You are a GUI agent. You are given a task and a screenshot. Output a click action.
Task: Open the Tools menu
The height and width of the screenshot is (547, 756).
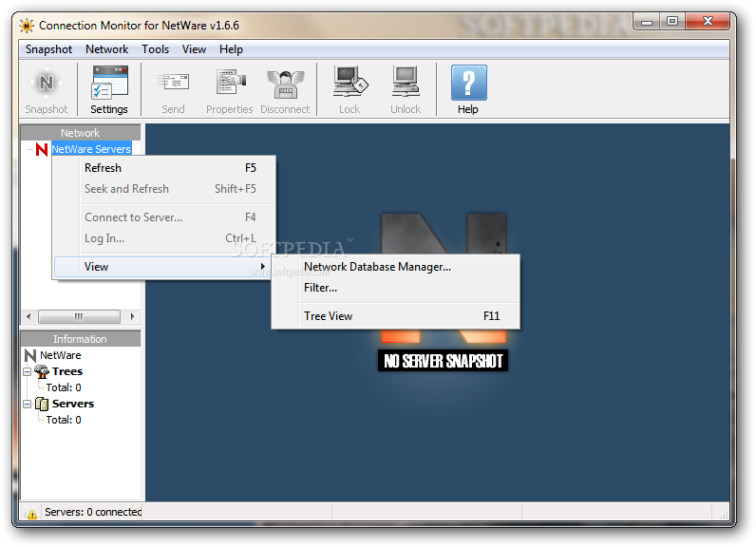tap(155, 49)
